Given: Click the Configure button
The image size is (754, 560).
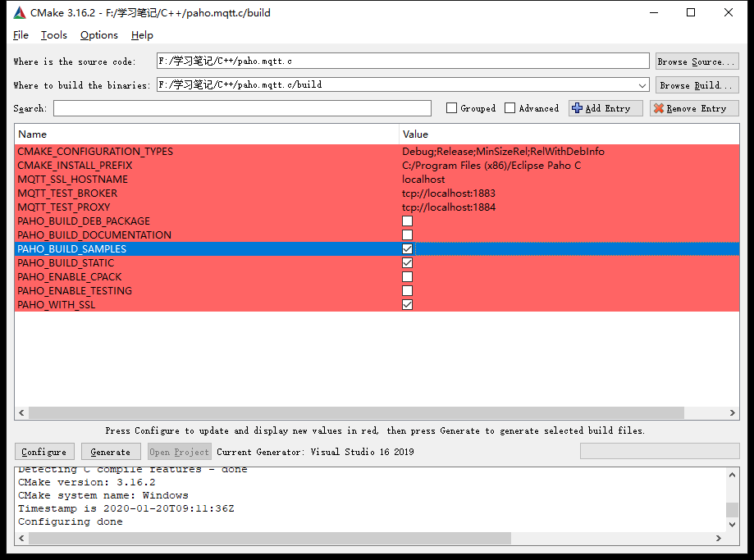Looking at the screenshot, I should pos(44,452).
